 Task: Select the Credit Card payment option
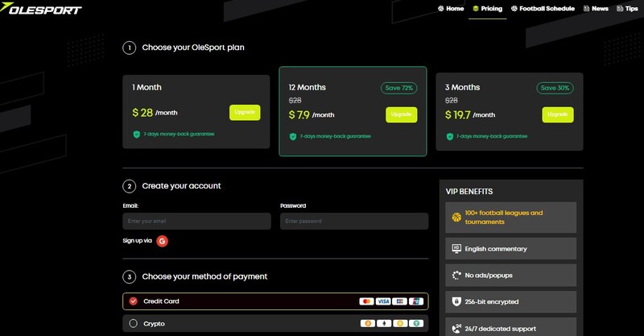pos(134,301)
